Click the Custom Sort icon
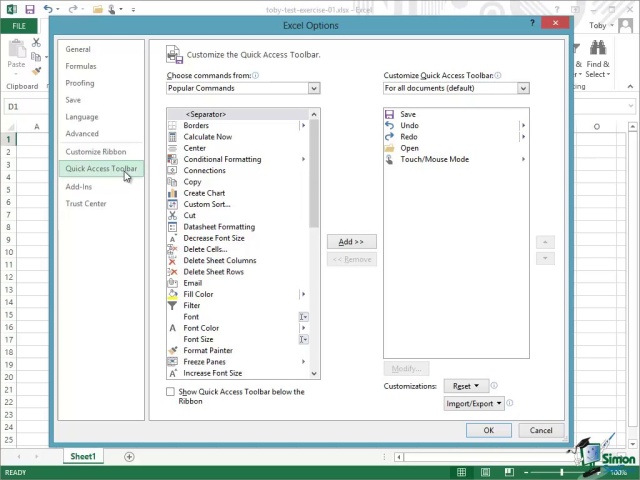The width and height of the screenshot is (640, 480). (x=173, y=204)
